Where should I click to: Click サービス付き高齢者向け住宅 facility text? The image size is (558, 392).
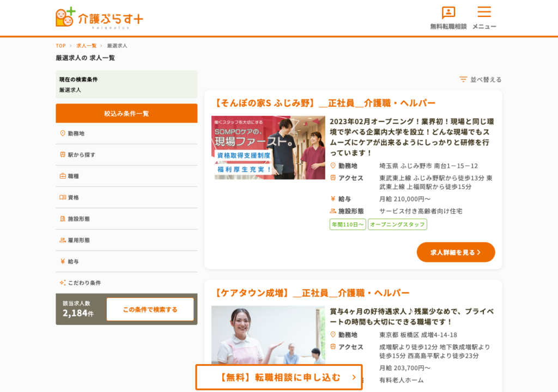click(421, 211)
